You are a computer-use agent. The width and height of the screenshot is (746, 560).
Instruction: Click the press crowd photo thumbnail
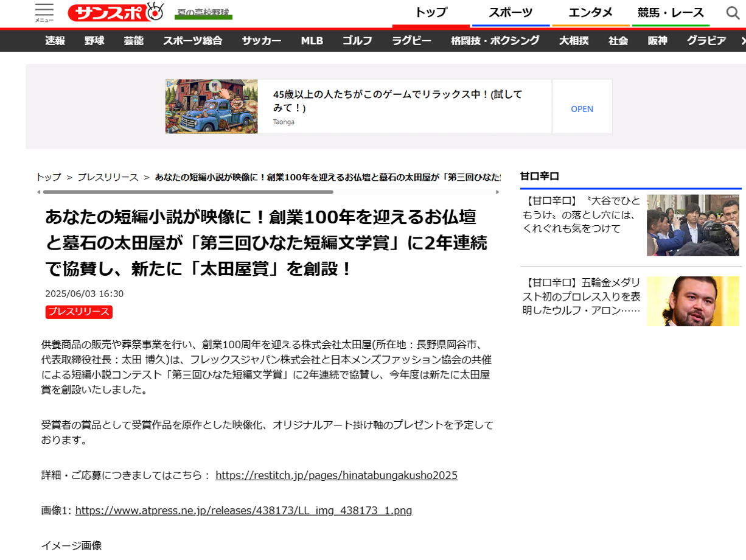pyautogui.click(x=693, y=225)
